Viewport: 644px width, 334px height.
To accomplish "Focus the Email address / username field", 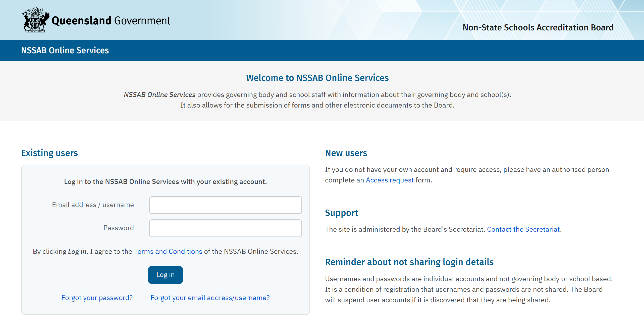I will [x=225, y=205].
